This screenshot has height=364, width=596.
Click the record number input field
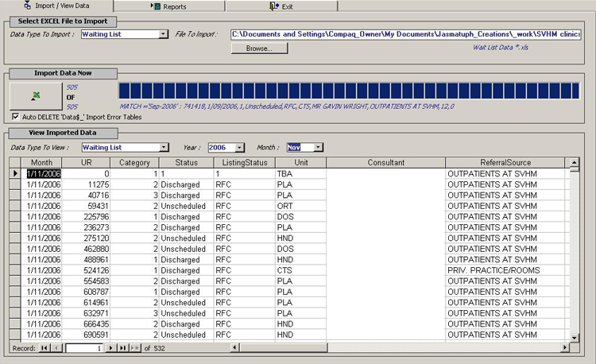[x=84, y=348]
